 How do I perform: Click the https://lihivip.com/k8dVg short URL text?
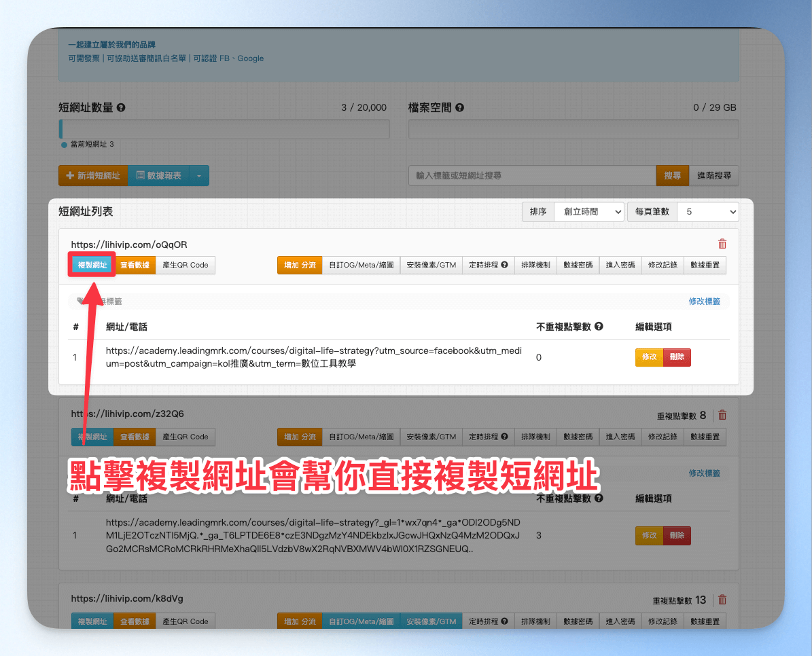point(127,598)
